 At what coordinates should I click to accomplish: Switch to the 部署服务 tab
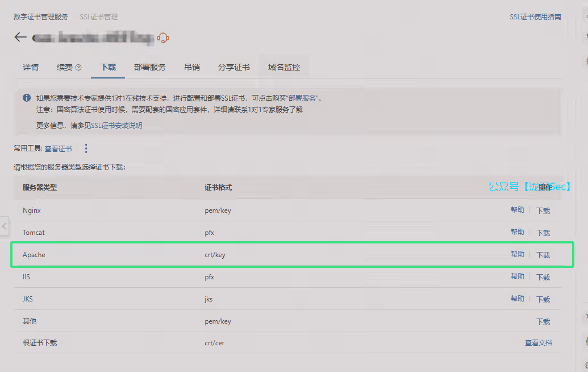coord(150,67)
